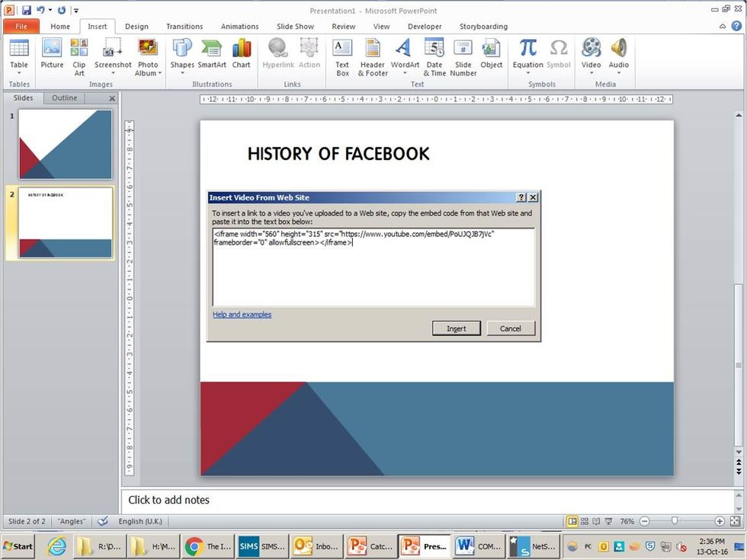Insert a Chart from the ribbon
747x560 pixels.
[x=241, y=53]
